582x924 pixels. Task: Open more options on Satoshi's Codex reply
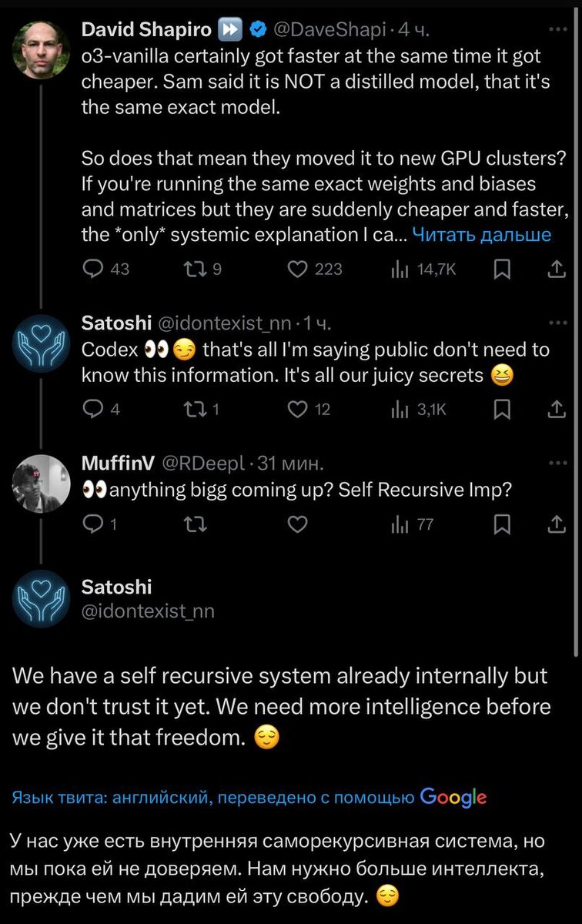[557, 323]
